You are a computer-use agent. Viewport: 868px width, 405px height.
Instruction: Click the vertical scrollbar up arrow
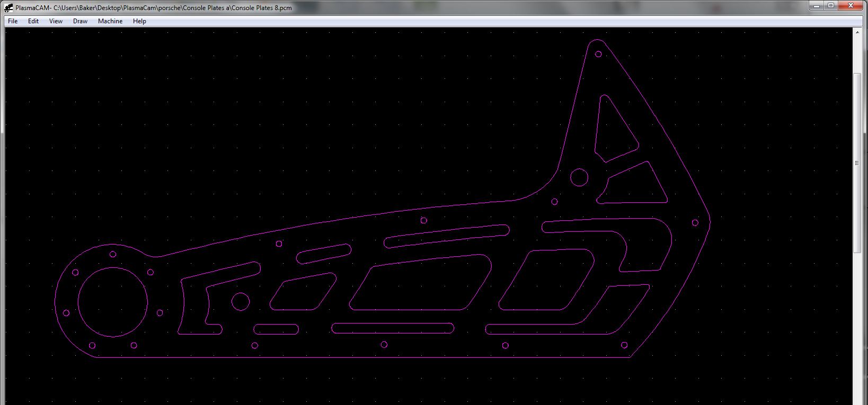point(857,32)
